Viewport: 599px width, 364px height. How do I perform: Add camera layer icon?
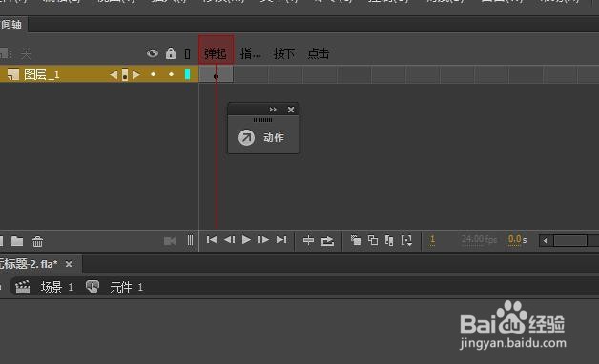170,241
